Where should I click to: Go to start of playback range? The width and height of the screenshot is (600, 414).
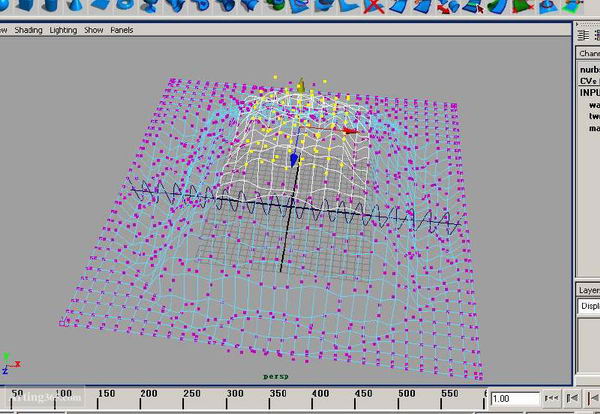pyautogui.click(x=551, y=399)
